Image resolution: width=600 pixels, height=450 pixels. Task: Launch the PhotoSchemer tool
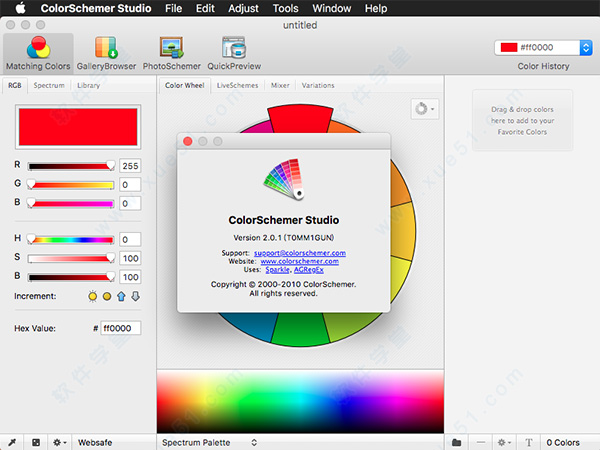pos(171,53)
